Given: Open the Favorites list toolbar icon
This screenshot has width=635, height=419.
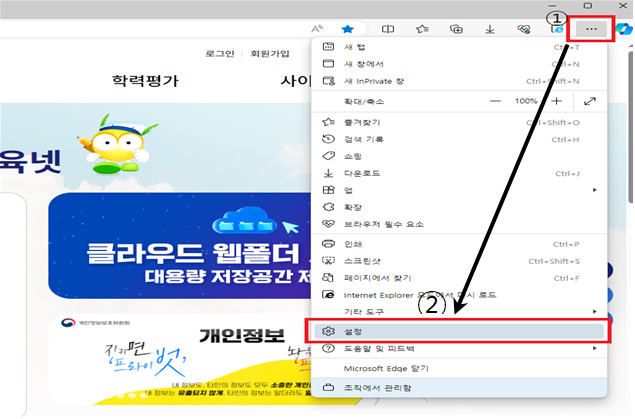Looking at the screenshot, I should click(422, 29).
